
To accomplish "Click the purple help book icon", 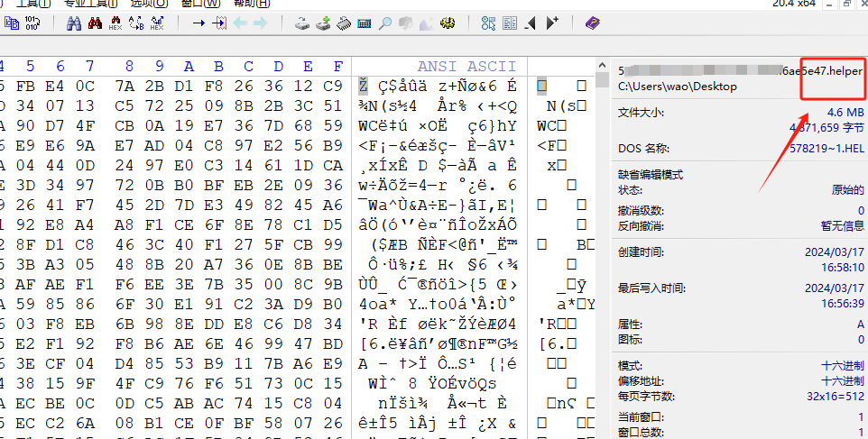I will (x=592, y=23).
